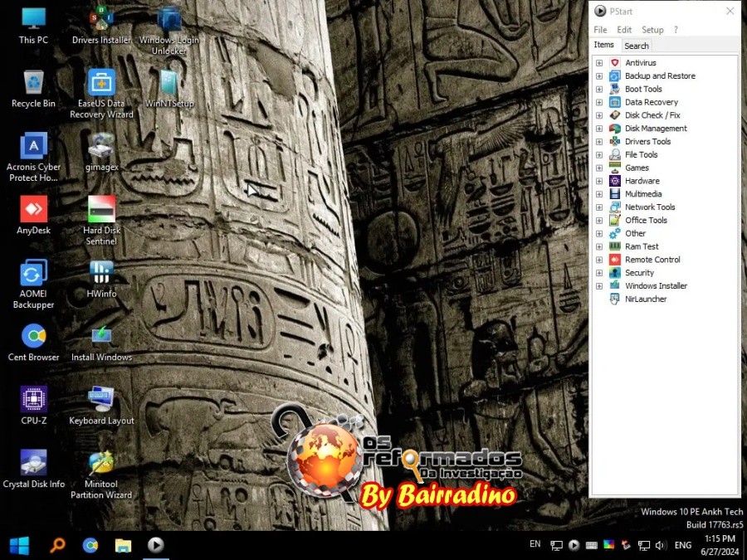This screenshot has width=747, height=560.
Task: Click the ENG input language indicator
Action: (x=683, y=545)
